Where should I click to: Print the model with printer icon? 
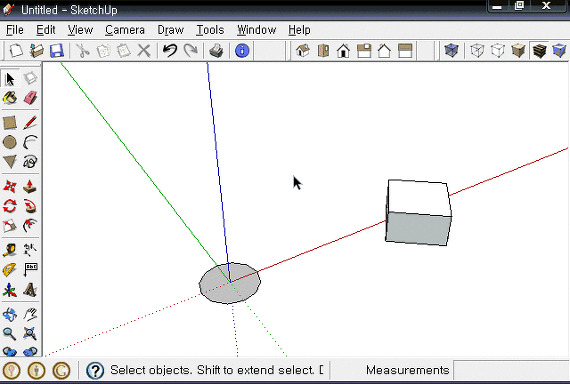[x=216, y=51]
